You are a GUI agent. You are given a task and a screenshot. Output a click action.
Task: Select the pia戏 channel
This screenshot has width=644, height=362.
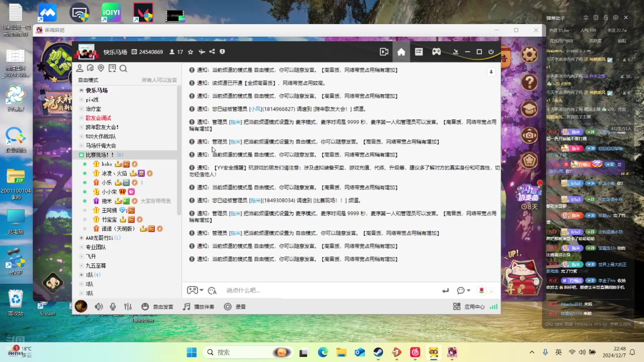(x=92, y=100)
